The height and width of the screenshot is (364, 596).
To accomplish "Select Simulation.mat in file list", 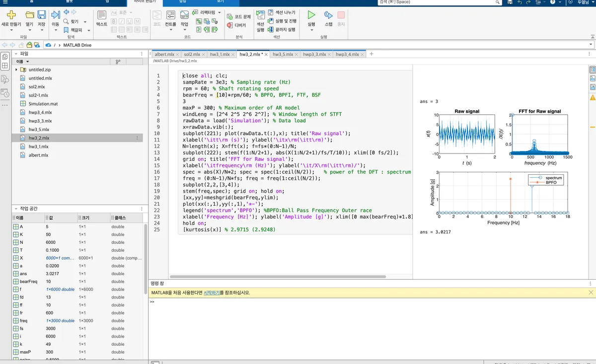I will pyautogui.click(x=77, y=104).
